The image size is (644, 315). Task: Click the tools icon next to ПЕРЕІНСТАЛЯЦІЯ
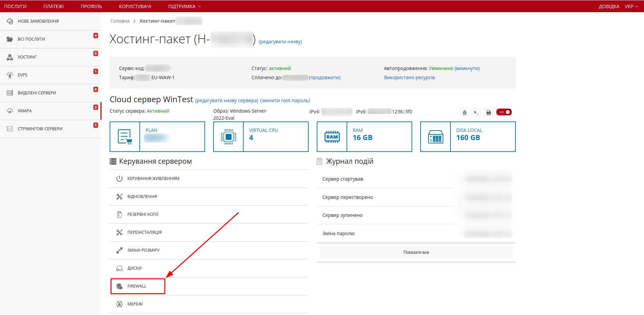pos(119,232)
